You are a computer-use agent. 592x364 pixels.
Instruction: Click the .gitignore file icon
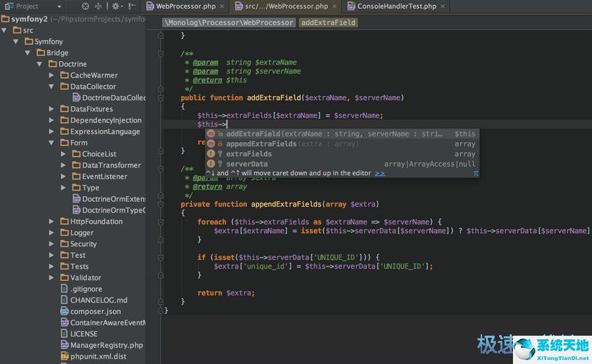pyautogui.click(x=65, y=288)
